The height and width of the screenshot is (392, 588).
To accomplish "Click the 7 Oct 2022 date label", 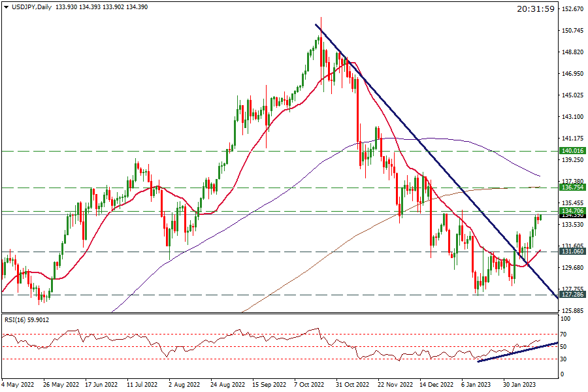I will 311,384.
